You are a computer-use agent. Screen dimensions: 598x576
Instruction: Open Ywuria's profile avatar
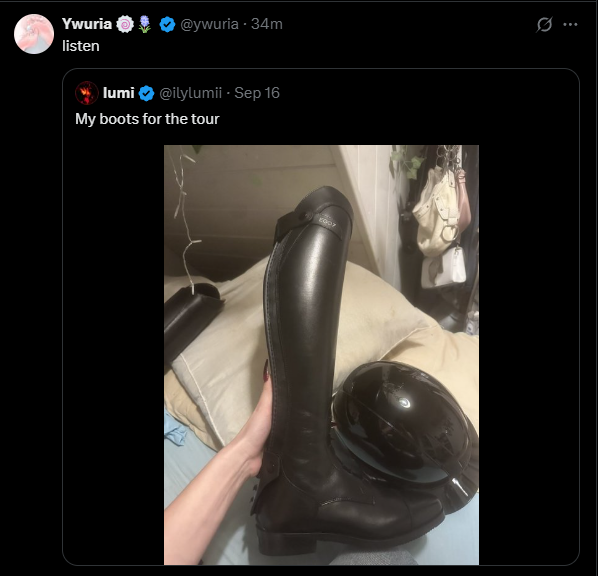point(34,34)
